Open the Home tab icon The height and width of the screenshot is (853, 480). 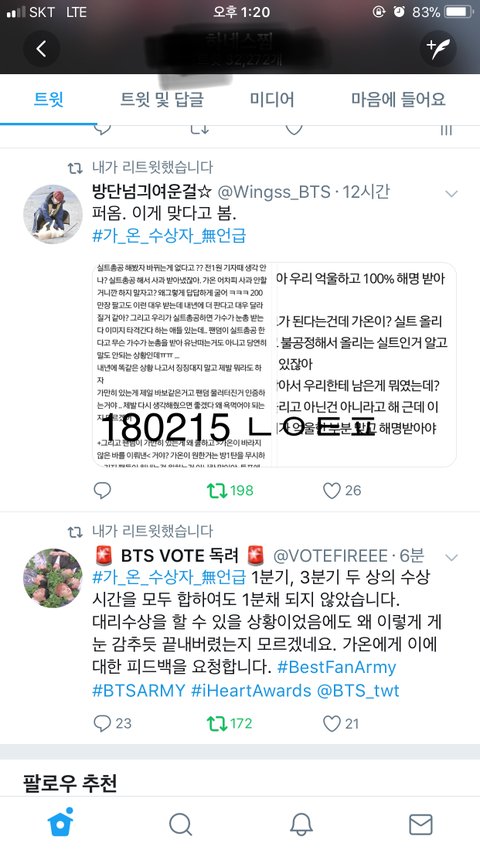pos(61,822)
